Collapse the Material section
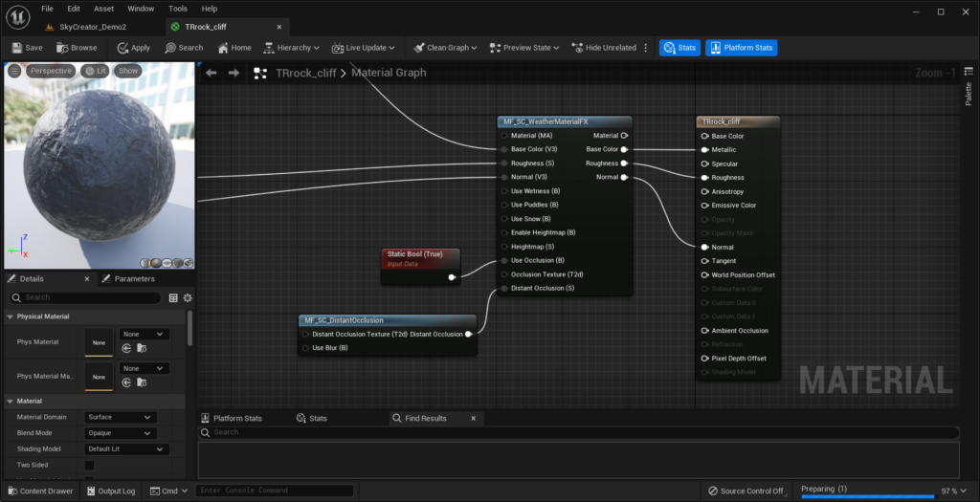Screen dimensions: 980x502 click(10, 401)
